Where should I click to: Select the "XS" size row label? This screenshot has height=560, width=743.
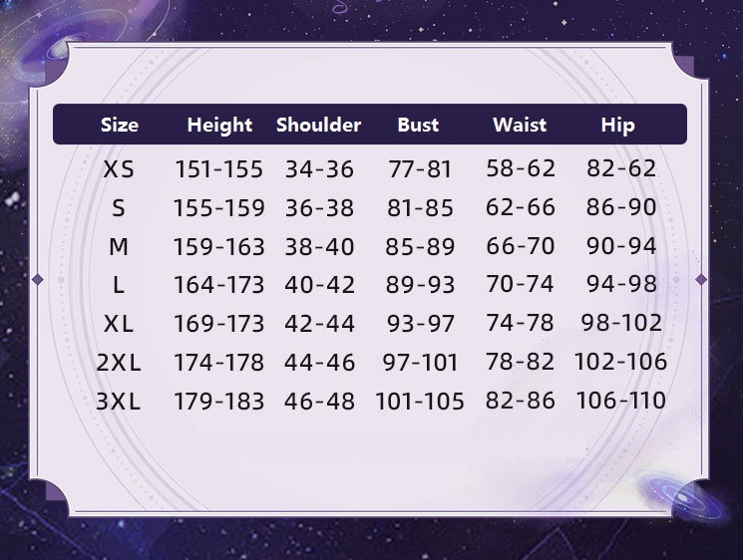(119, 169)
